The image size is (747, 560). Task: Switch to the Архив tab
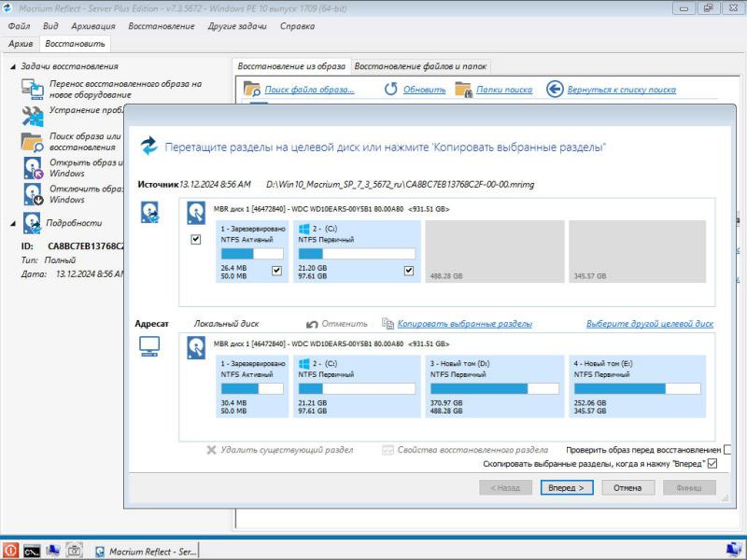click(x=21, y=44)
